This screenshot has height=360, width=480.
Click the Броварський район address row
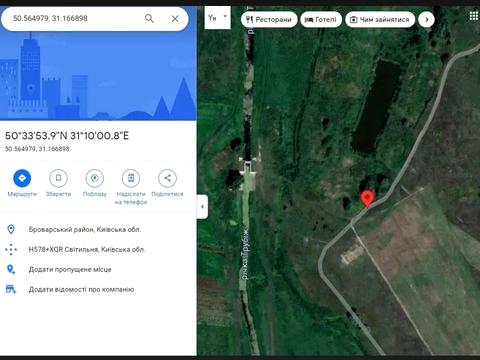85,229
